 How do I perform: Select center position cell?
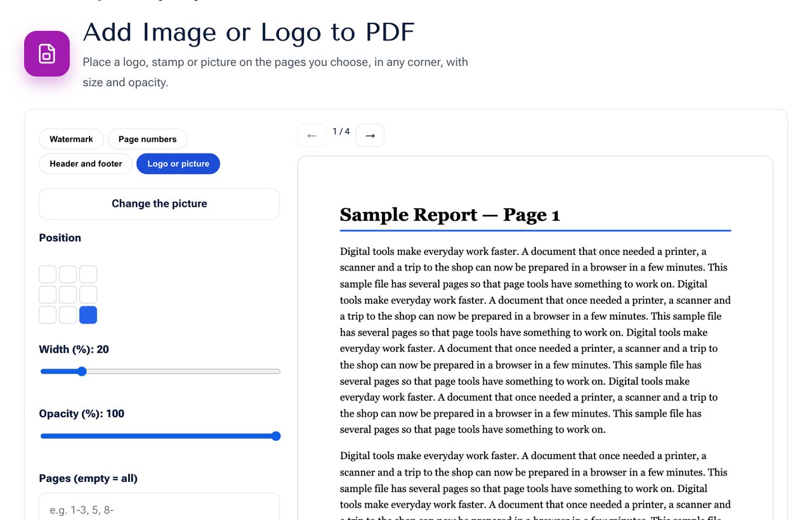click(68, 295)
